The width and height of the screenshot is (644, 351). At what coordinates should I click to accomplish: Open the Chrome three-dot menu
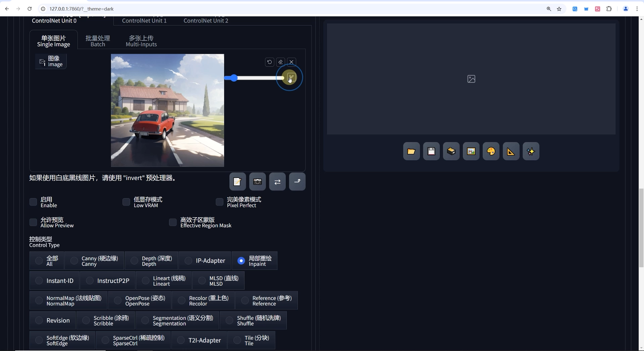(x=637, y=9)
